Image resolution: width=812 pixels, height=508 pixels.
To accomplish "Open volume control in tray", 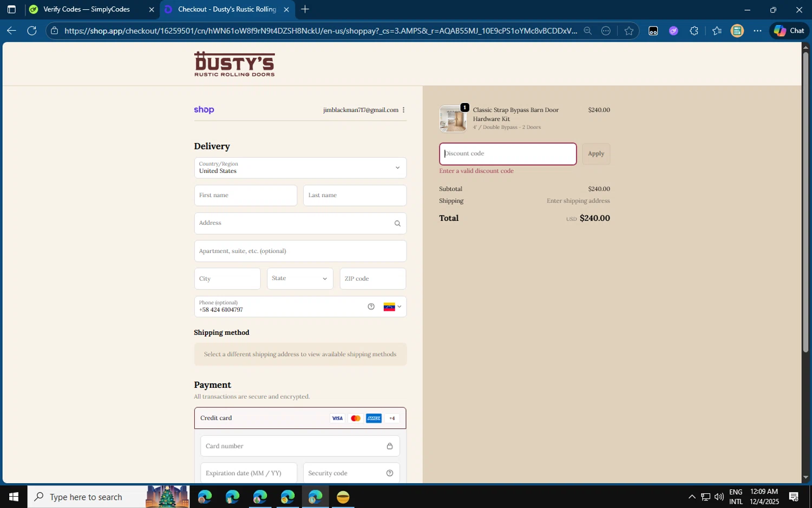I will click(719, 497).
